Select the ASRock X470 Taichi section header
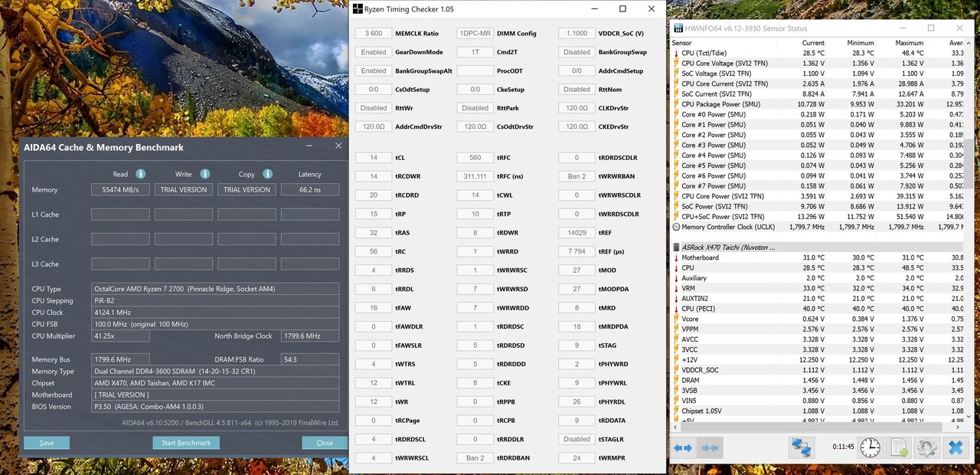This screenshot has width=980, height=475. (x=818, y=247)
